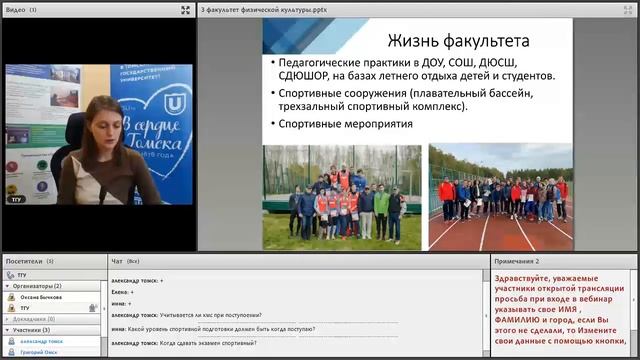Toggle fullscreen for the presentation pod
The image size is (640, 360).
628,10
